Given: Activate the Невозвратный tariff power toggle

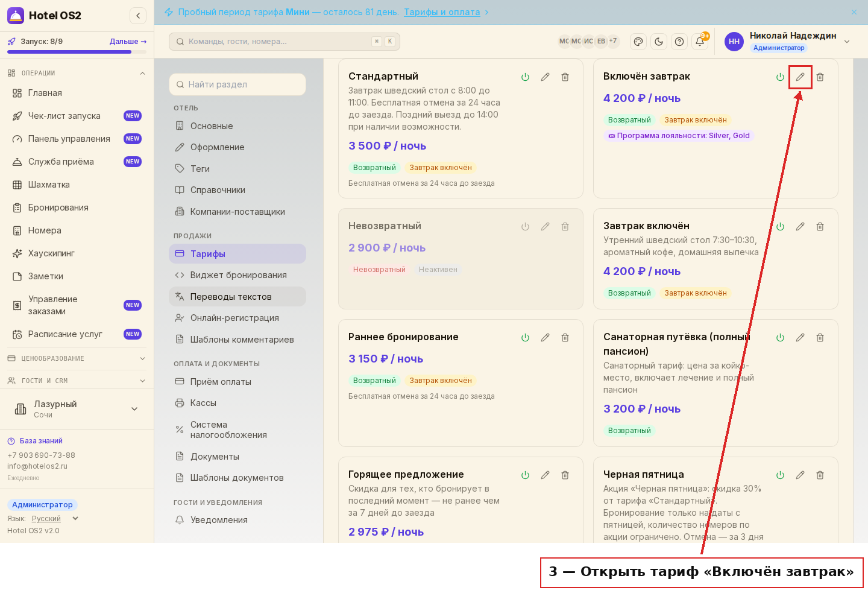Looking at the screenshot, I should pos(525,227).
